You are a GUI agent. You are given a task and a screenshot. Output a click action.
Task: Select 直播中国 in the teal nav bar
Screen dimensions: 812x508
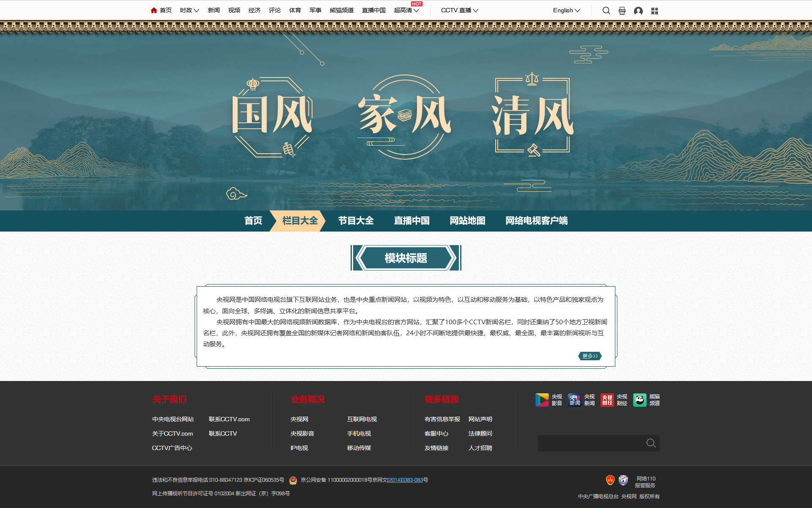(x=412, y=221)
